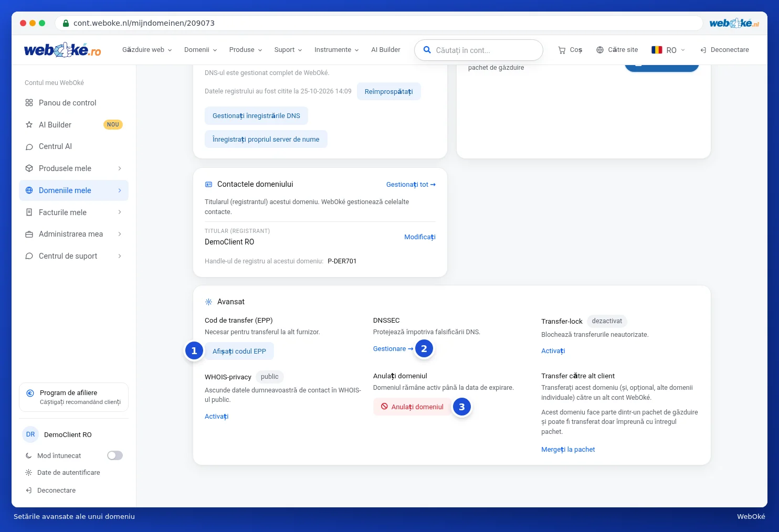
Task: Click the Mergeți la pachet link
Action: [x=568, y=450]
